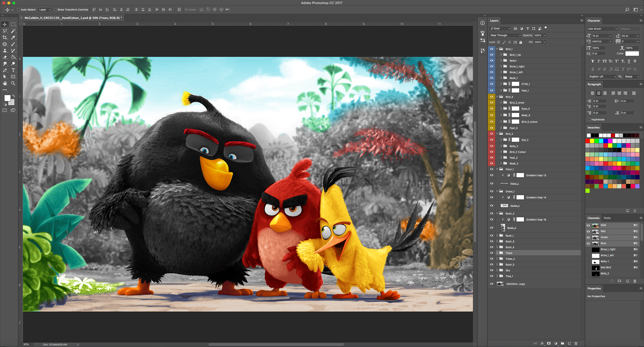Check the Hyphenate option
Viewport: 644px width, 347px height.
point(589,119)
